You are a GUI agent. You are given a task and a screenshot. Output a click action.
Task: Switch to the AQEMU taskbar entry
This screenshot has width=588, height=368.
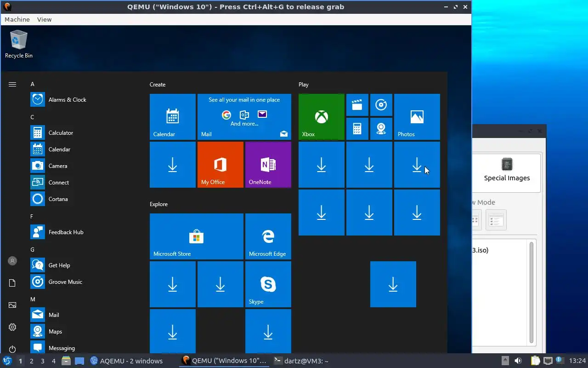pyautogui.click(x=126, y=361)
